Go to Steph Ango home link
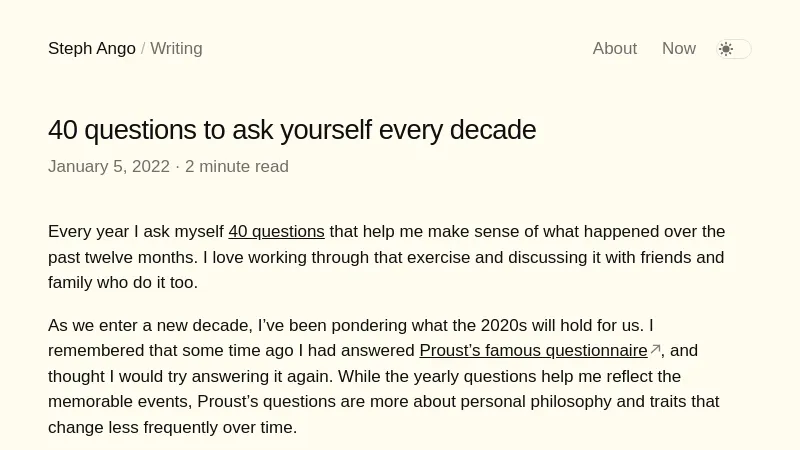The height and width of the screenshot is (450, 800). point(91,49)
